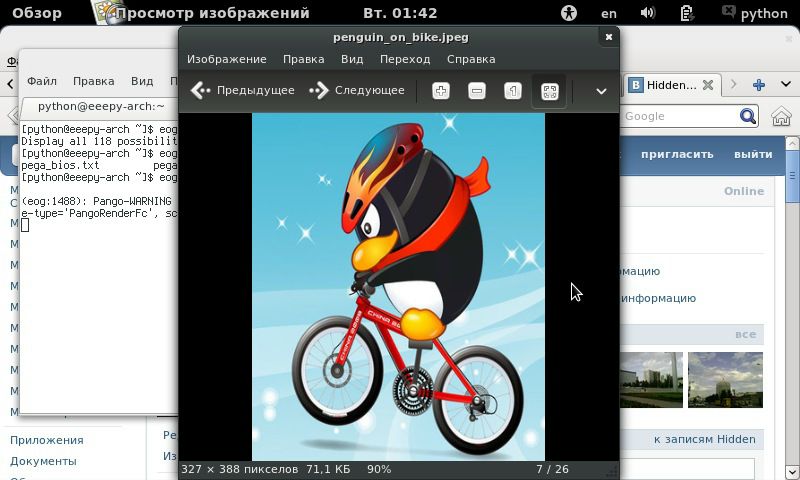Click the battery status icon

tap(686, 13)
